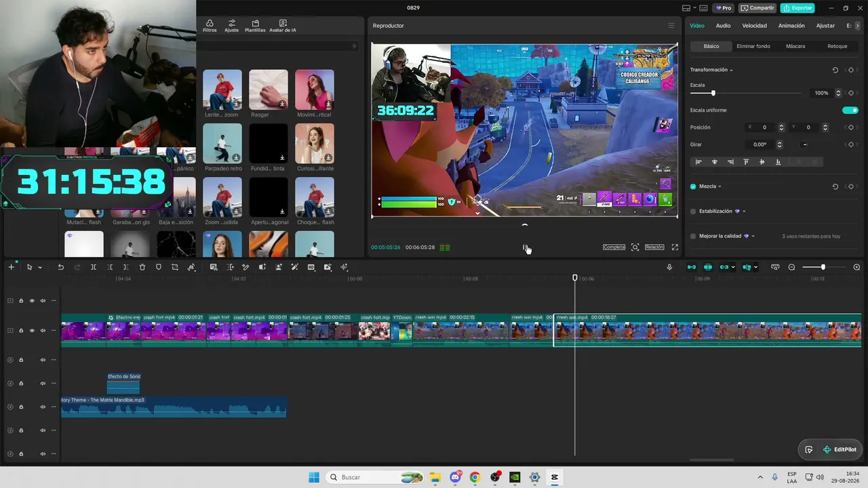Screen dimensions: 868x488
Task: Open the preview axis dropdown arrow
Action: (x=755, y=268)
